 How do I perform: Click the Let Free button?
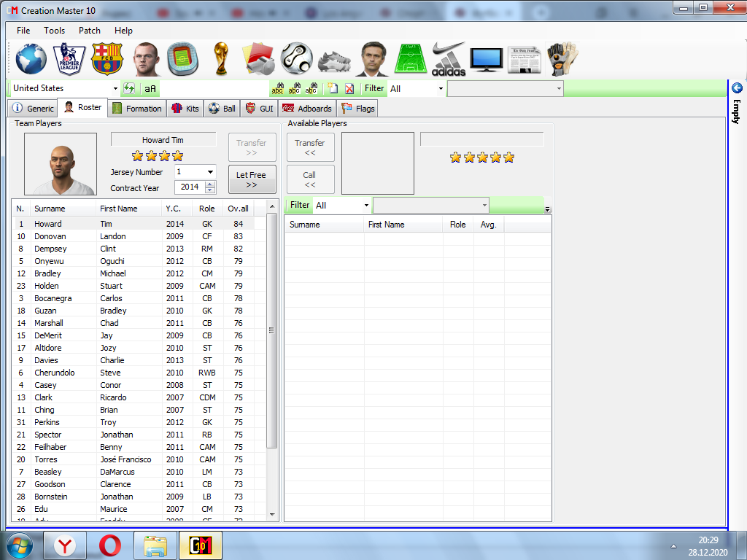252,179
